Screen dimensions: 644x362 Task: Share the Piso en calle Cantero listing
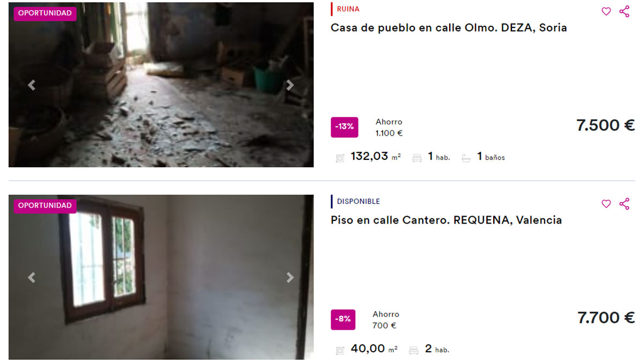coord(624,204)
